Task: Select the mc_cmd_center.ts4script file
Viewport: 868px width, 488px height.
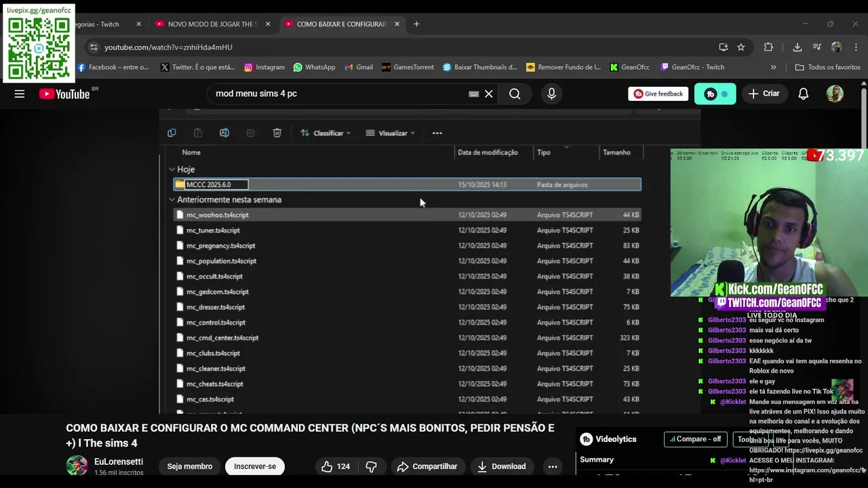Action: pos(407,338)
